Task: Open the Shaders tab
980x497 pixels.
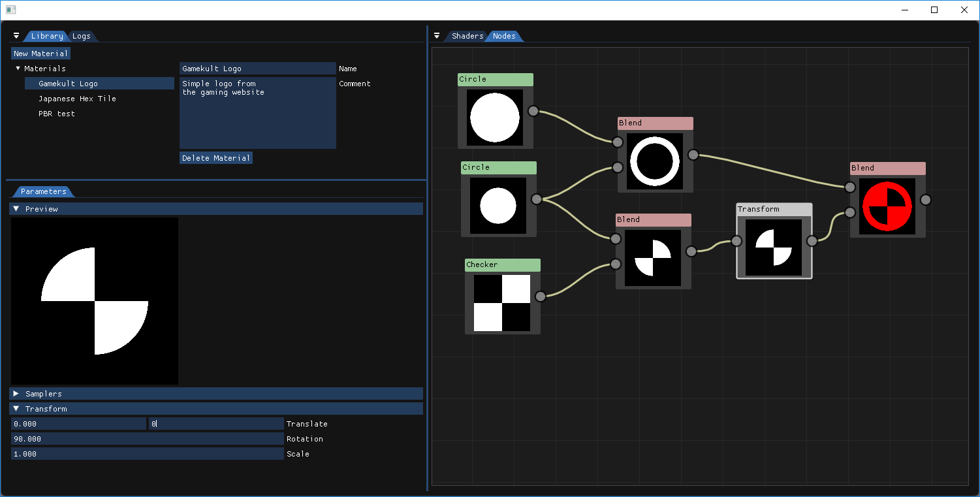Action: [x=467, y=36]
